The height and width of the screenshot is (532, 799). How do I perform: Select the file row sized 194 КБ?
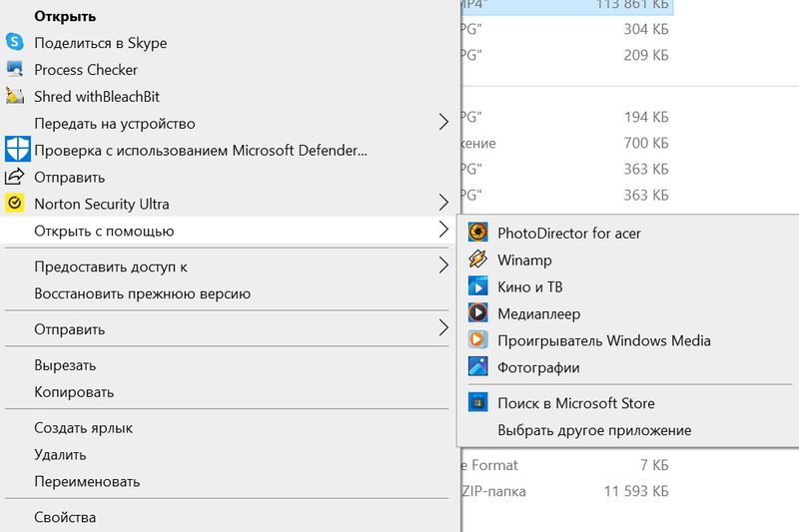(567, 117)
